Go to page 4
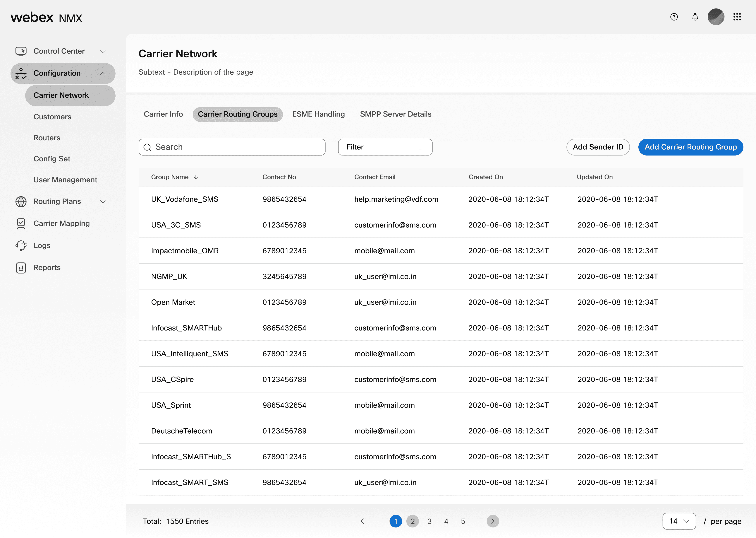The image size is (756, 538). tap(446, 521)
